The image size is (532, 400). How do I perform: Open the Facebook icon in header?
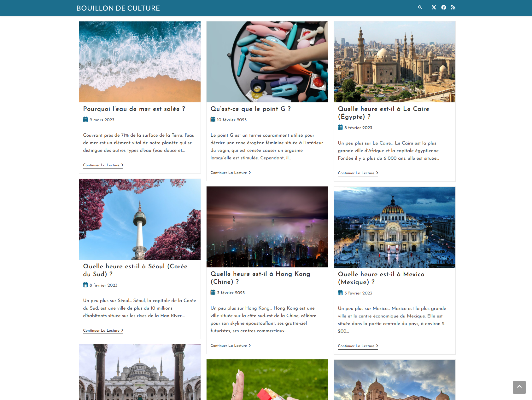coord(444,8)
